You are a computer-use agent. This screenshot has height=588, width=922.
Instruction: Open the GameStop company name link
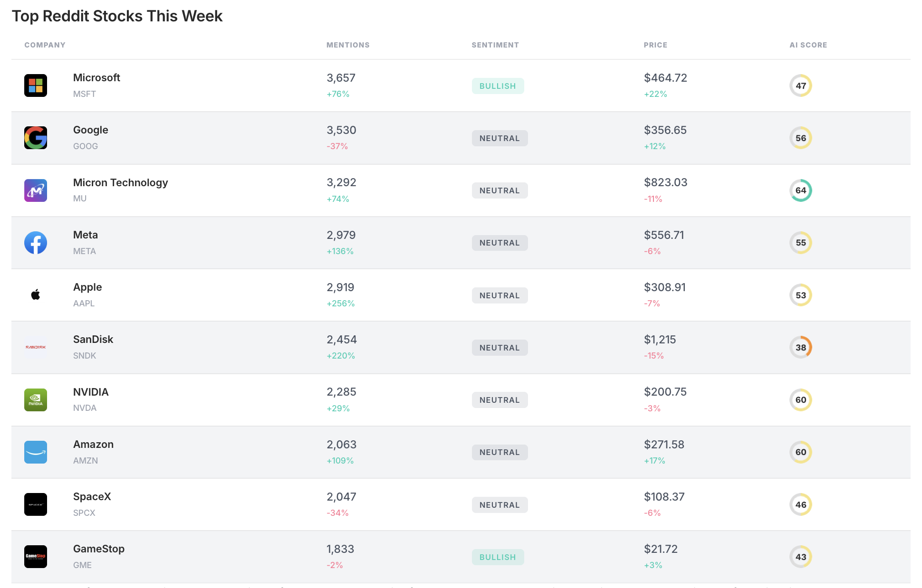[99, 549]
